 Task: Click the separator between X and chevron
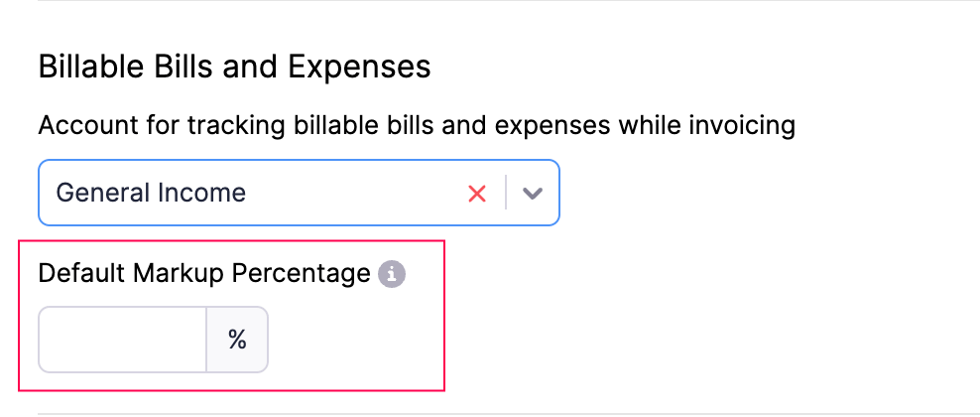507,193
